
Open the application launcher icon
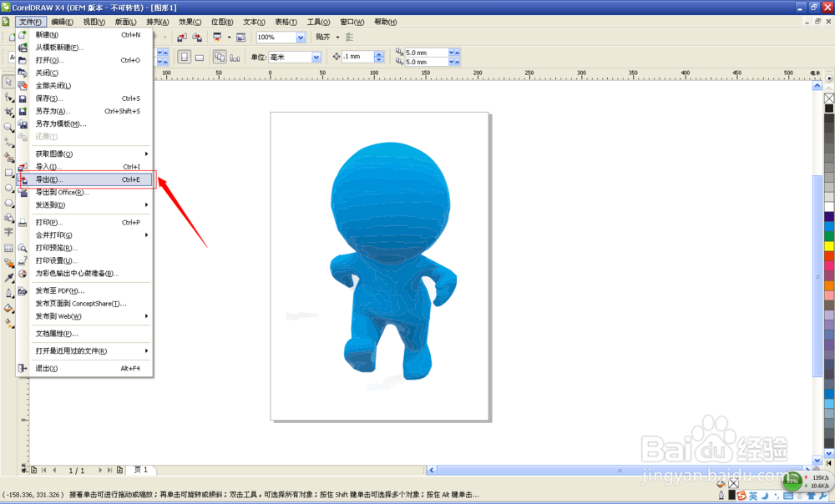pos(217,38)
